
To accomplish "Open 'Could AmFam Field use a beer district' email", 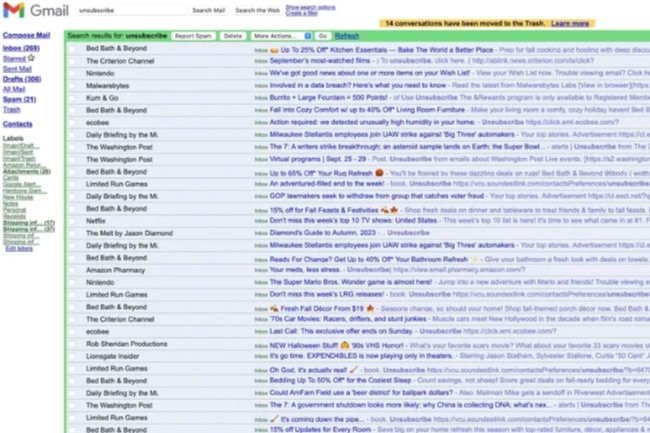I will [361, 393].
